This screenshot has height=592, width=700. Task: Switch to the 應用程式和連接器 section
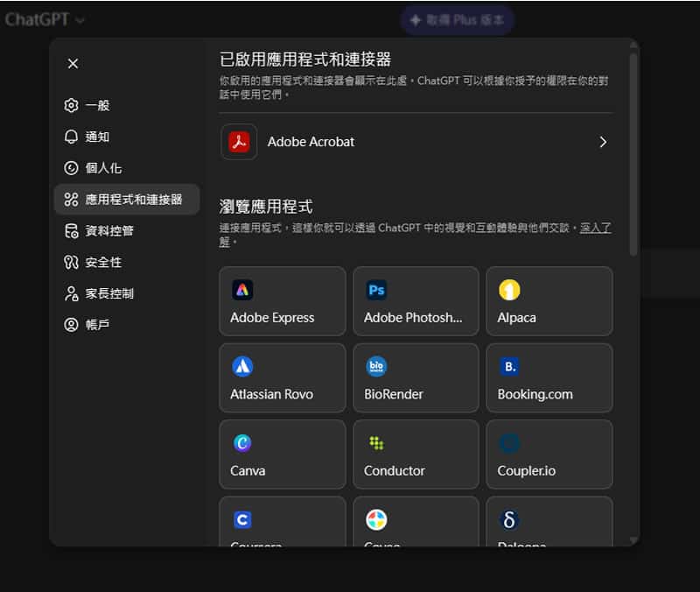(127, 199)
